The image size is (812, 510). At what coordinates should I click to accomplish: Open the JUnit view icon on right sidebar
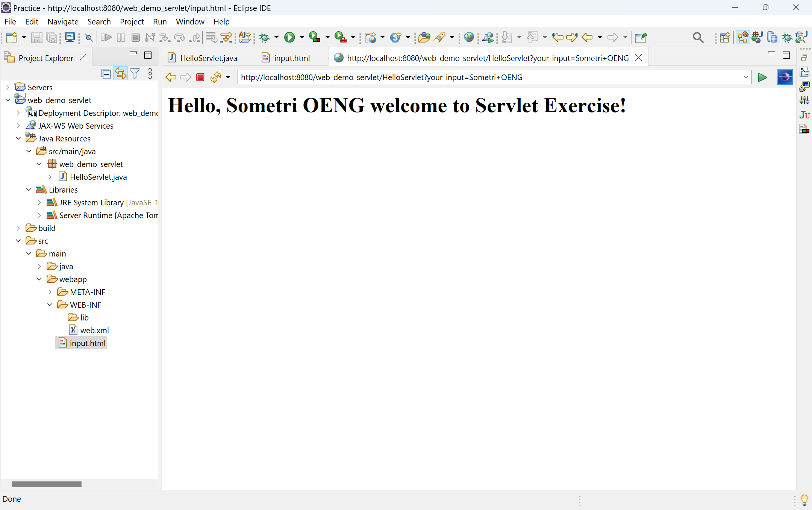click(805, 115)
